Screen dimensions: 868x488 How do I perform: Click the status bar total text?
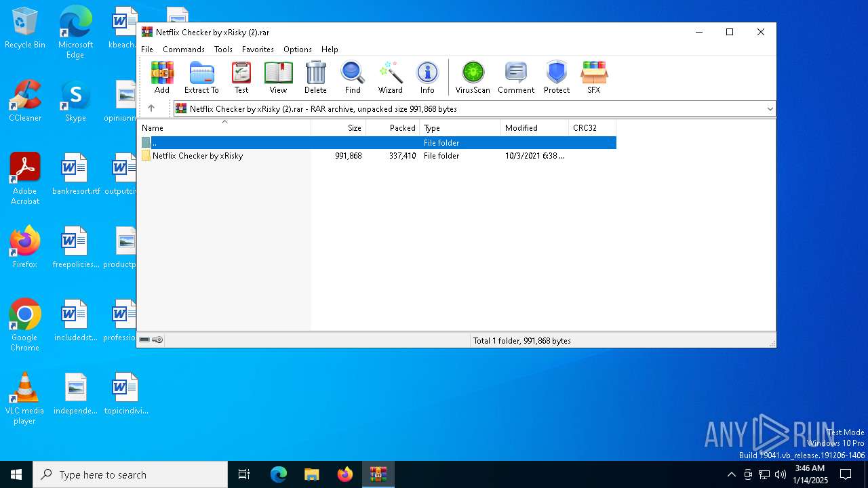(522, 341)
